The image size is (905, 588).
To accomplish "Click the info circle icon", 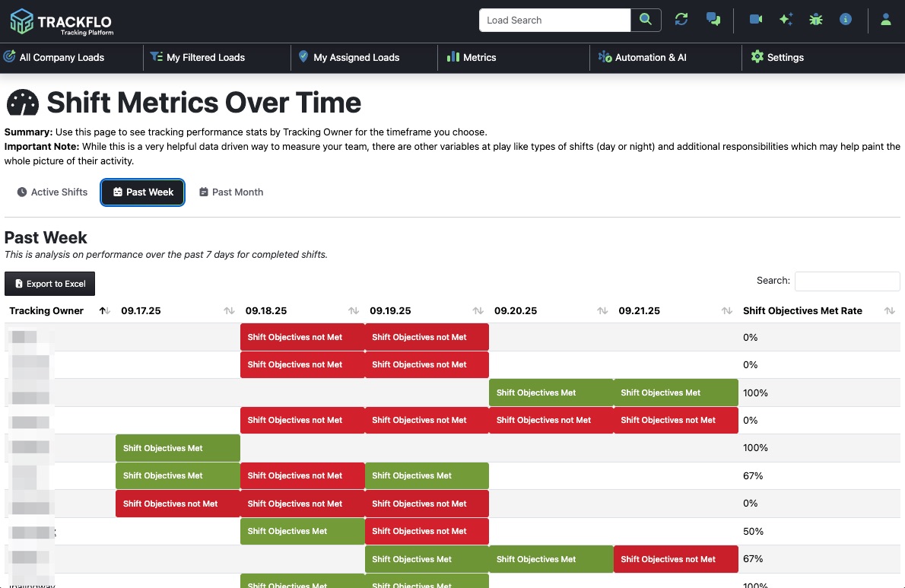I will pos(846,20).
